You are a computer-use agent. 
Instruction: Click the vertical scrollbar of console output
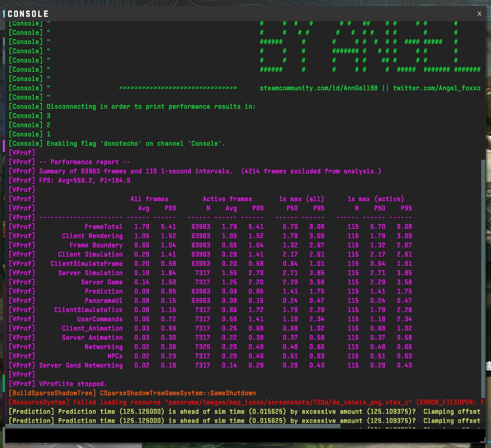coord(483,272)
